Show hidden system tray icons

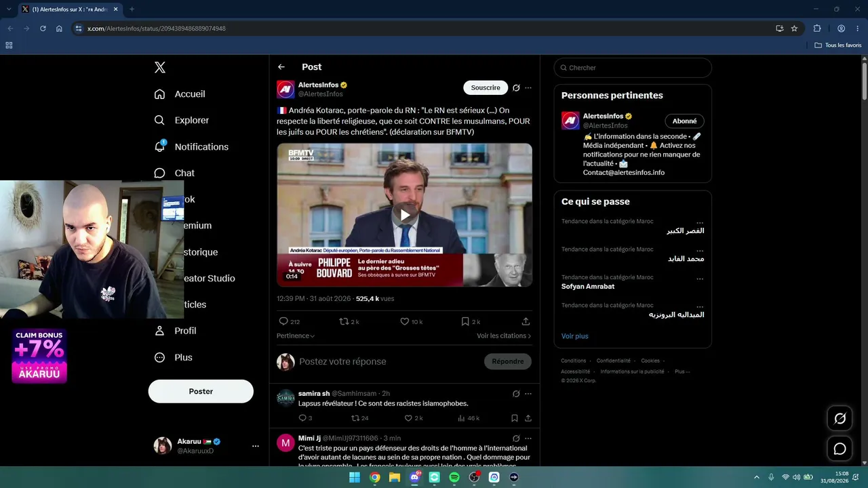pyautogui.click(x=757, y=477)
